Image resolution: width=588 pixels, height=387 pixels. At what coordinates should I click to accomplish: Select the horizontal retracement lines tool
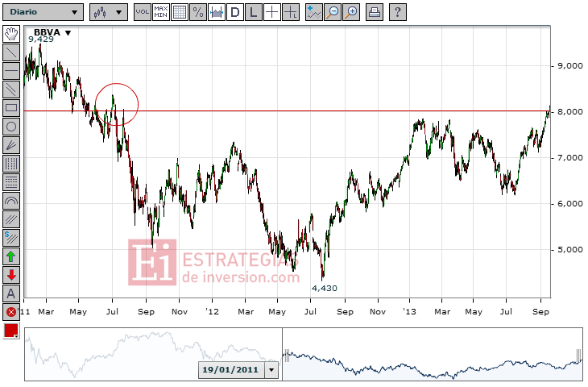[11, 182]
